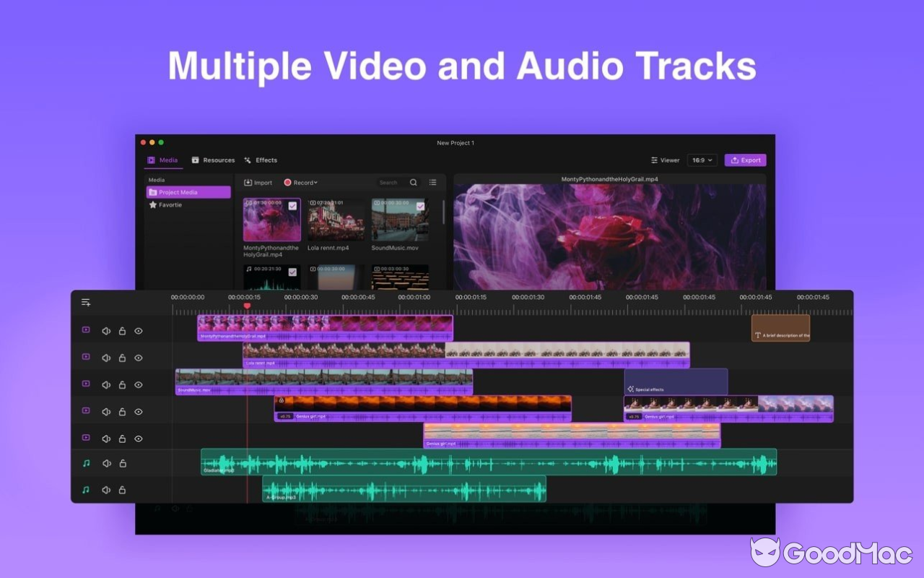Click the music note icon on A-Group track
Screen dimensions: 924x578
86,489
